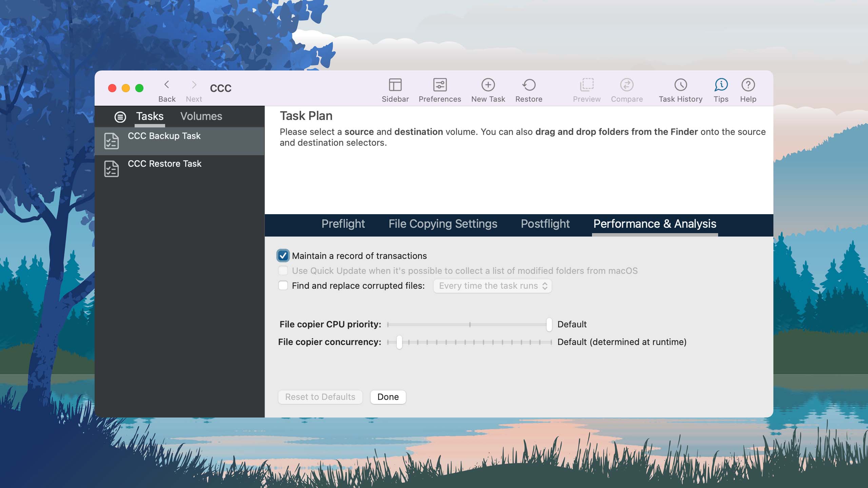The height and width of the screenshot is (488, 868).
Task: Select CCC Backup Task in the sidebar
Action: click(x=179, y=141)
